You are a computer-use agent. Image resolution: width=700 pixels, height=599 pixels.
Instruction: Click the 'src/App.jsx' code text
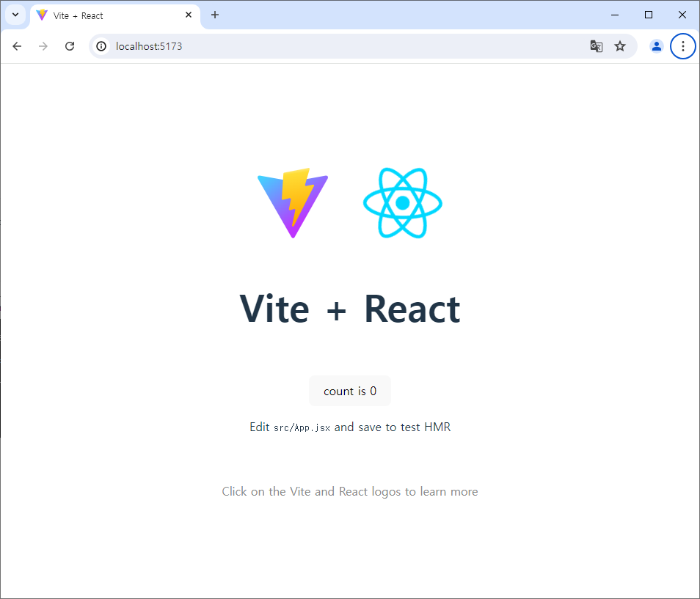(302, 427)
